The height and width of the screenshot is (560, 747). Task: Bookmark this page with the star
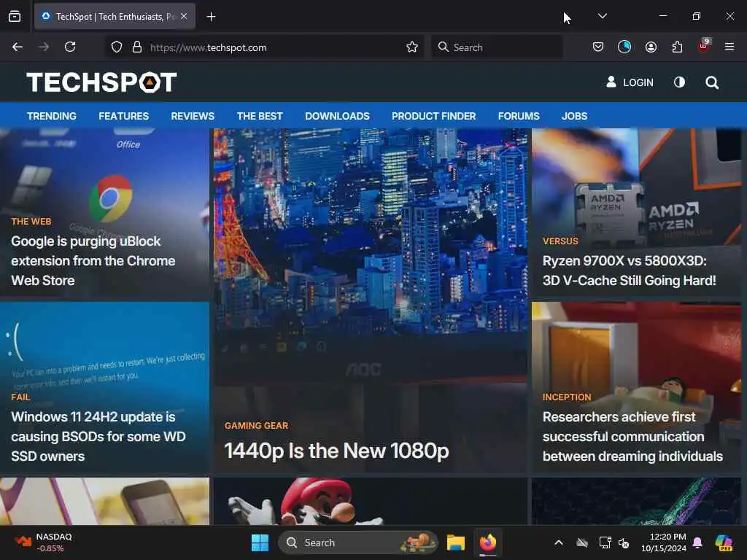pos(412,47)
